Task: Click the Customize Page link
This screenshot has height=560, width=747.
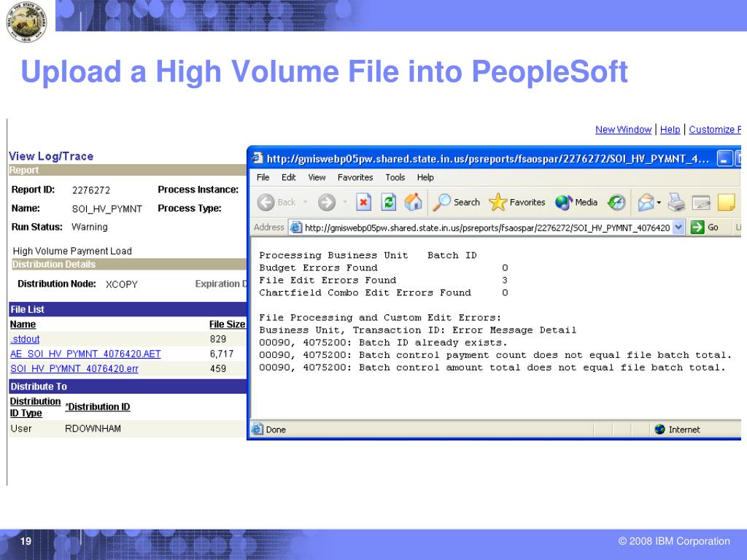Action: point(715,130)
